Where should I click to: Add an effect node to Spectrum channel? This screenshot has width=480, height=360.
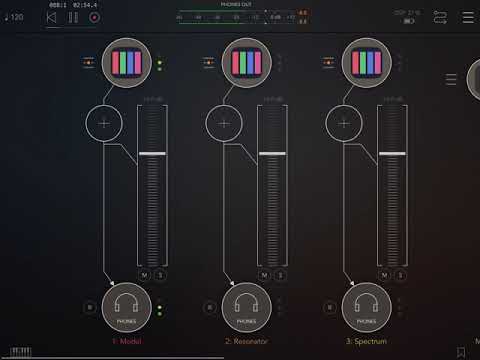pos(344,124)
